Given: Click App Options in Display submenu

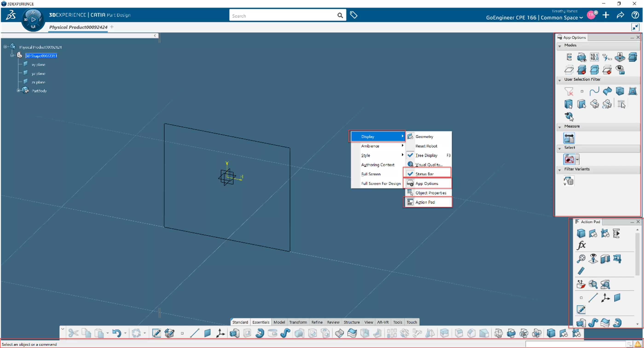Looking at the screenshot, I should [427, 183].
